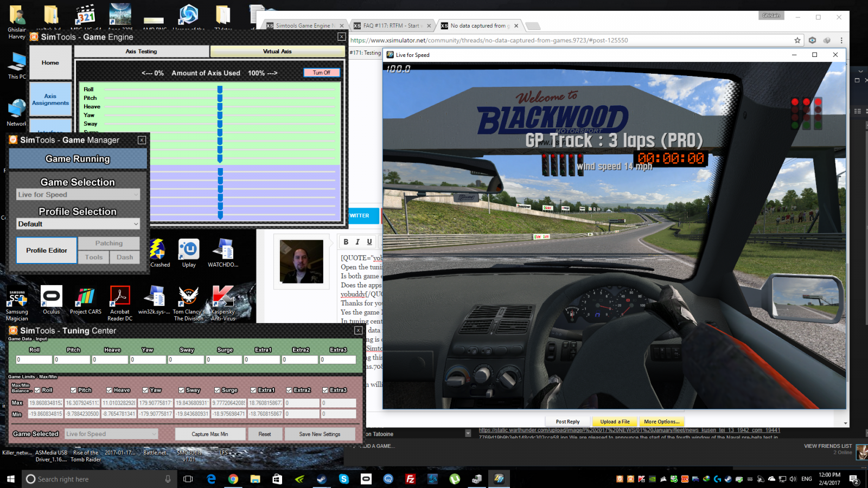
Task: Open the Uplay desktop shortcut
Action: pyautogui.click(x=189, y=253)
